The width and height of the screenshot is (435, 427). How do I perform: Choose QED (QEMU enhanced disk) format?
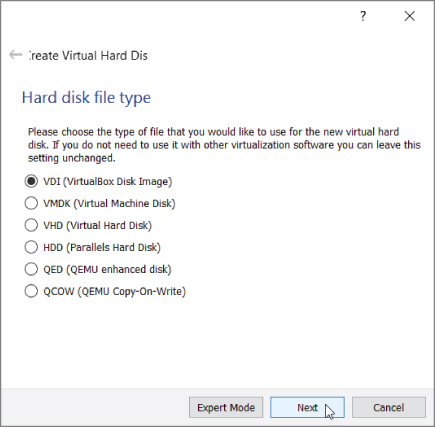[98, 269]
